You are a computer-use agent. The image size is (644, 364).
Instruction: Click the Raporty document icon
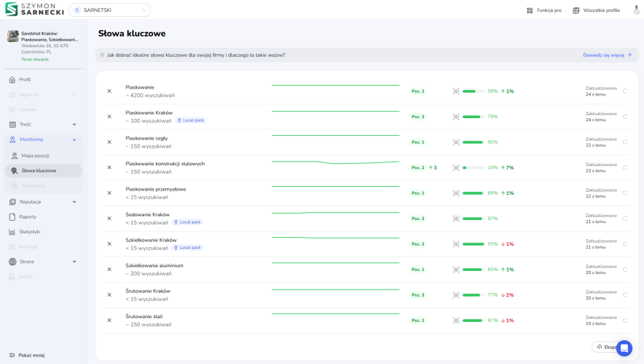[13, 217]
